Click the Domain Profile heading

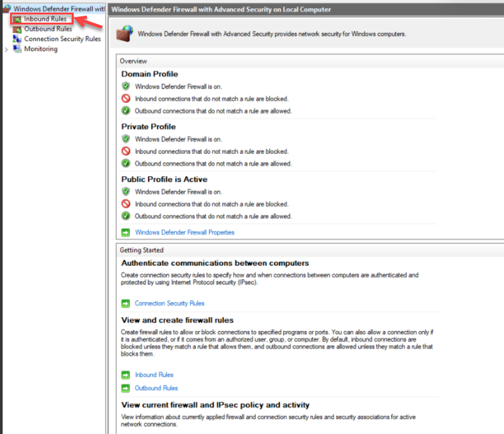coord(150,74)
